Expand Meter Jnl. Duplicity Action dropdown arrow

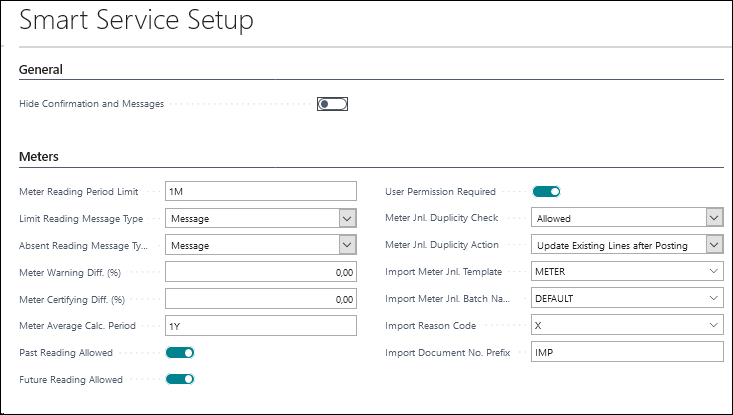(714, 244)
